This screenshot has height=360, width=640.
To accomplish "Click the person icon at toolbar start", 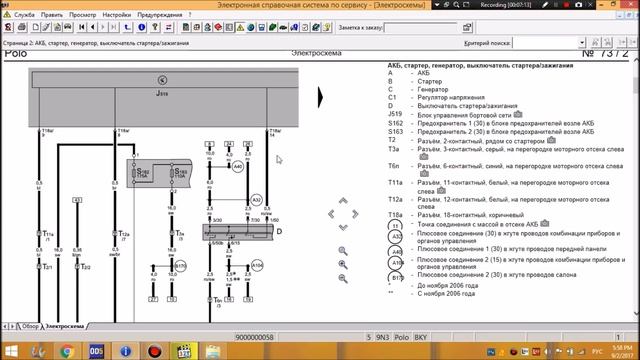I will [x=8, y=27].
